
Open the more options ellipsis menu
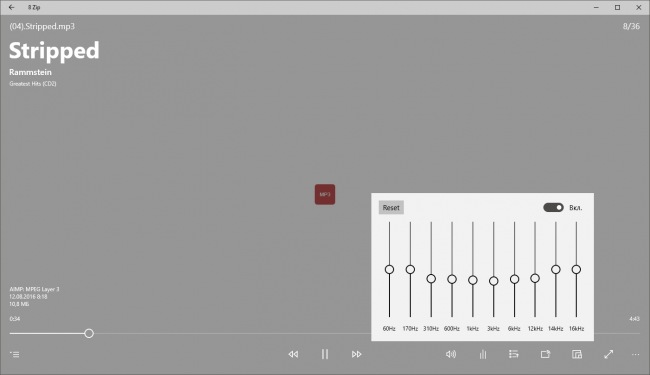point(635,355)
